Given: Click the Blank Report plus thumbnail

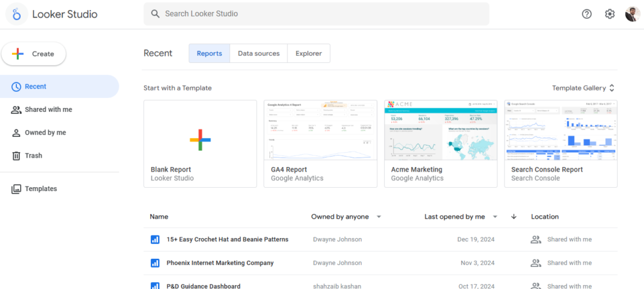Looking at the screenshot, I should click(200, 140).
